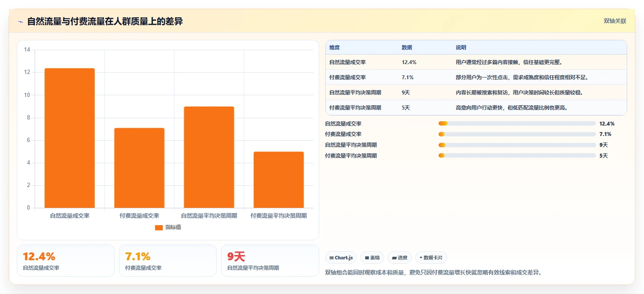Click the 指标值 legend text
The image size is (644, 294).
click(173, 227)
